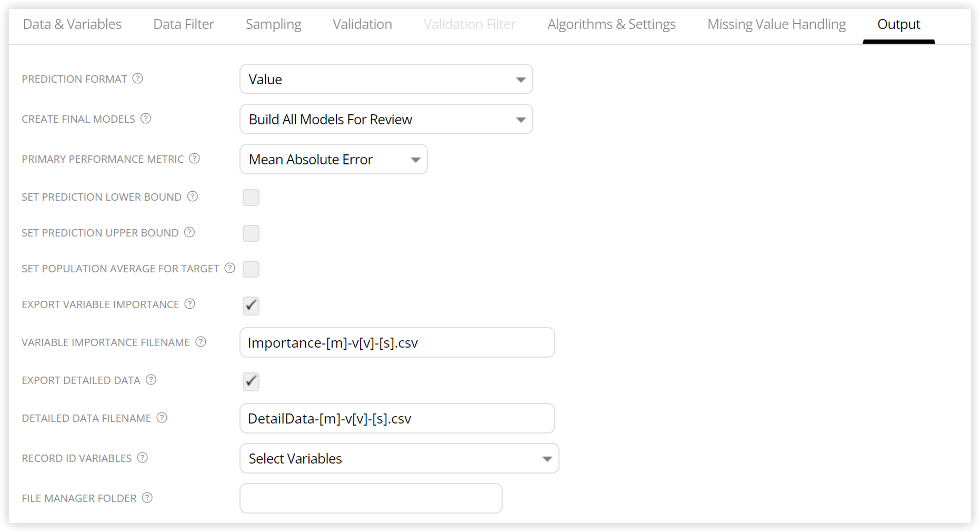The height and width of the screenshot is (532, 980).
Task: Click the File Manager Folder input field
Action: click(x=371, y=498)
